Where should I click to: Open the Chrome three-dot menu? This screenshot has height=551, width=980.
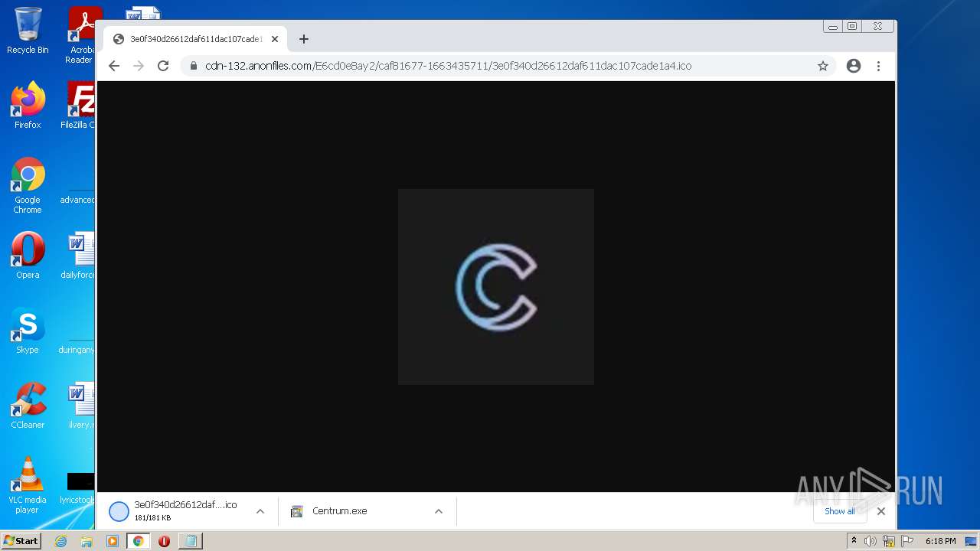tap(878, 66)
